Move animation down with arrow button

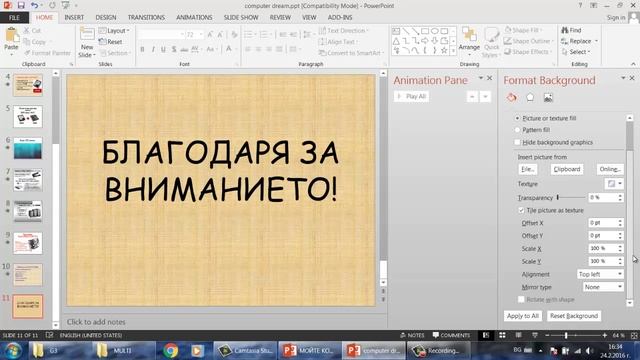tap(485, 97)
